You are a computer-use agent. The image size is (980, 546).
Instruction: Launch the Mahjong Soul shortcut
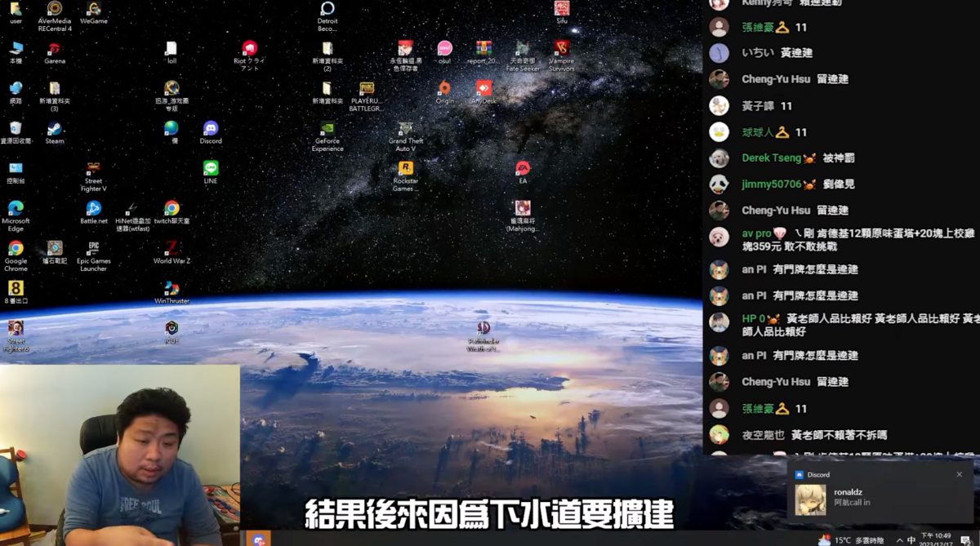pyautogui.click(x=523, y=216)
